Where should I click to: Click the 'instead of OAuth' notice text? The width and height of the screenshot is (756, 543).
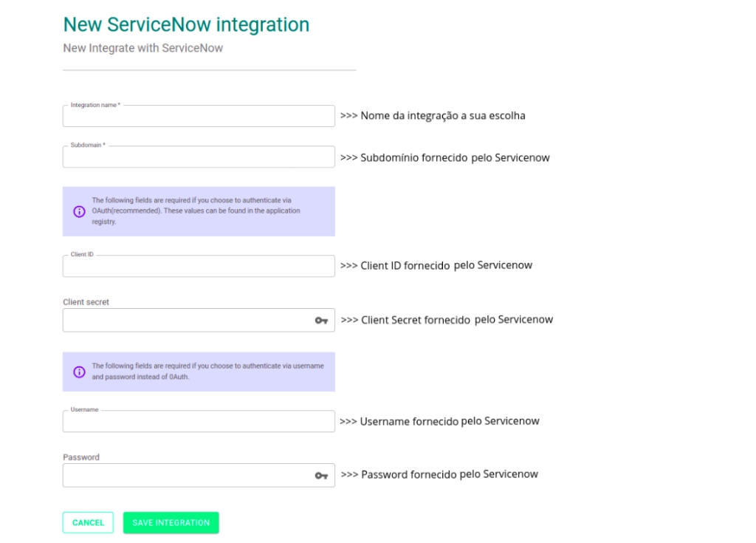[207, 371]
